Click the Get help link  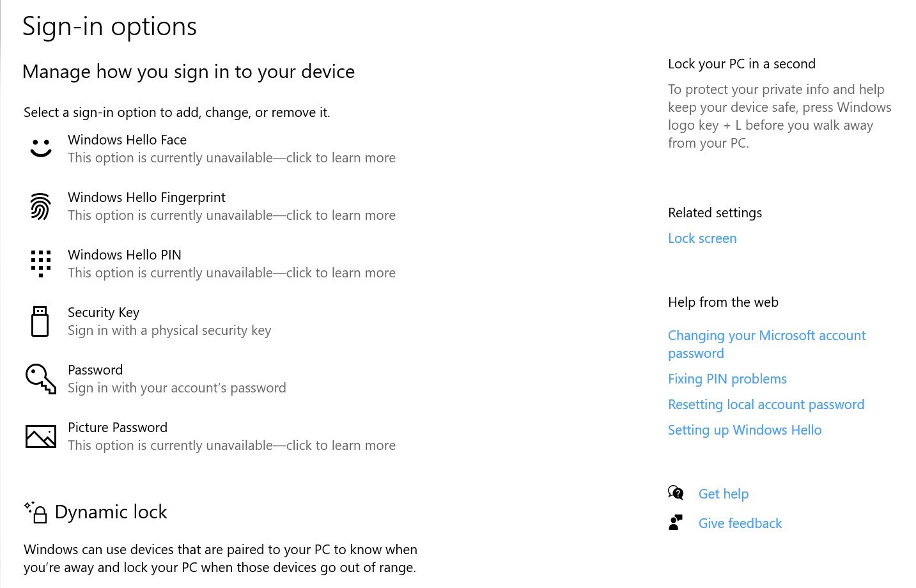724,494
